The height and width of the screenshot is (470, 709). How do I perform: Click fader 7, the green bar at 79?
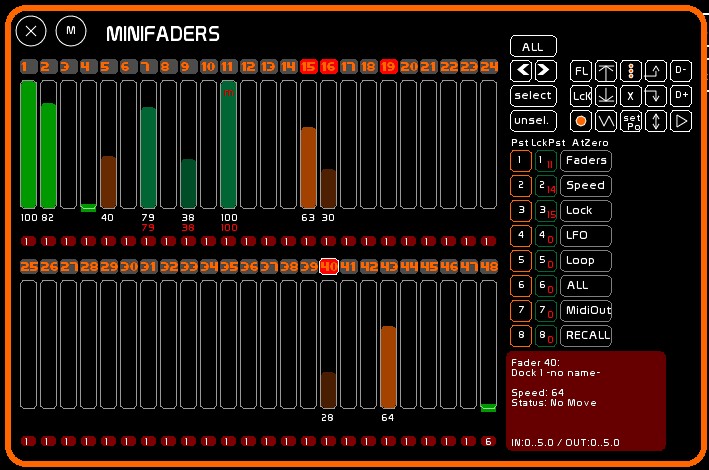pyautogui.click(x=148, y=145)
